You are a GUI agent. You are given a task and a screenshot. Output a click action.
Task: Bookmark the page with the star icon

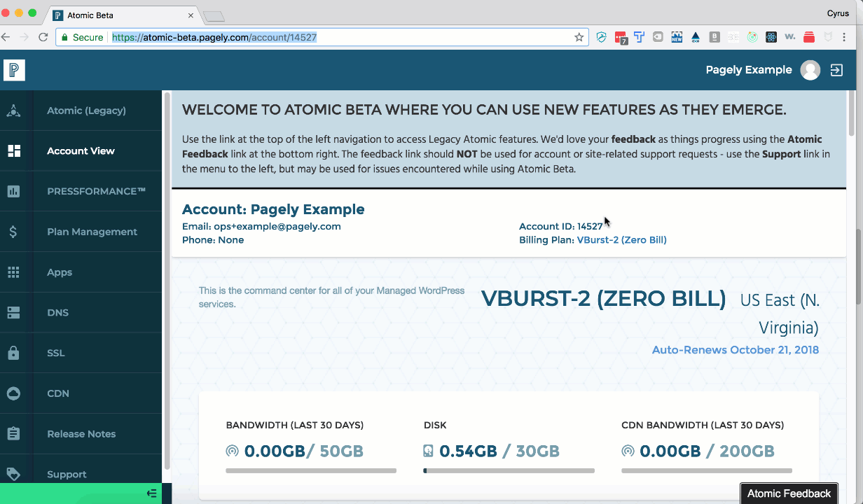579,37
